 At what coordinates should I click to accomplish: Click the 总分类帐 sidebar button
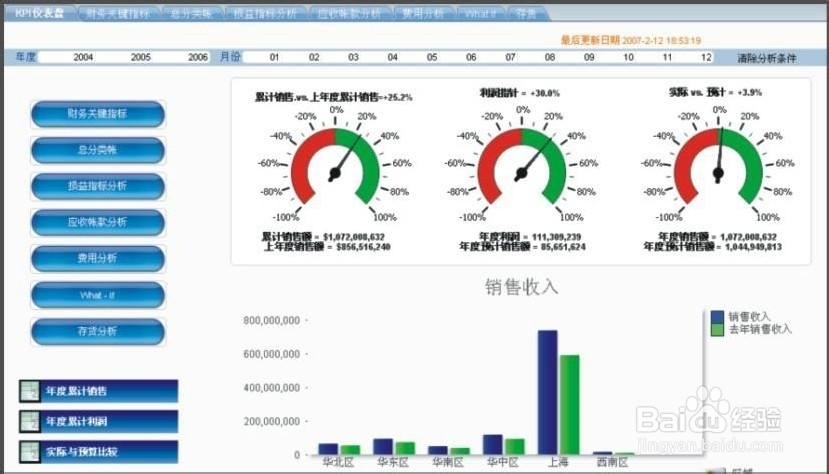click(x=98, y=150)
